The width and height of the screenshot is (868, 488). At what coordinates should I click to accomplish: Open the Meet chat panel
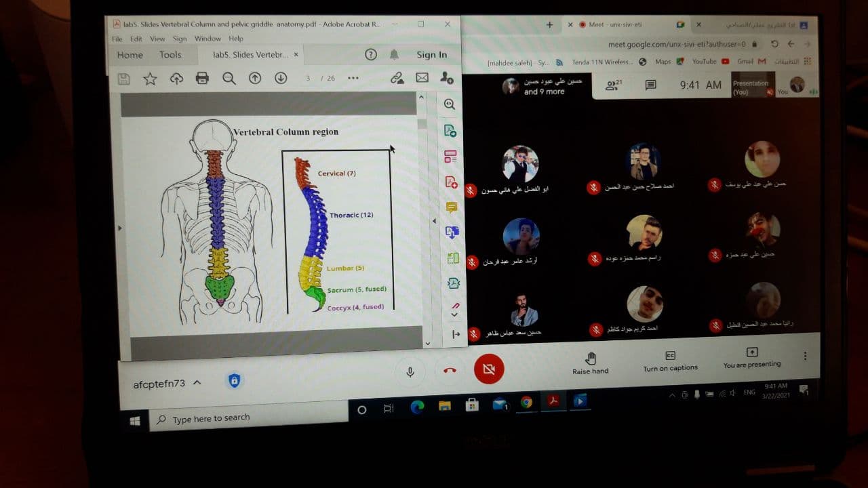pos(650,85)
